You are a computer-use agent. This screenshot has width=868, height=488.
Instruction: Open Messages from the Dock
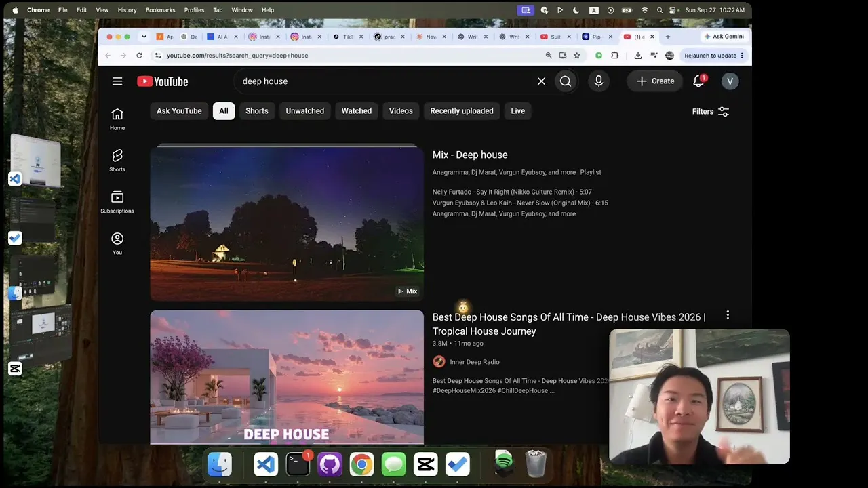tap(393, 464)
